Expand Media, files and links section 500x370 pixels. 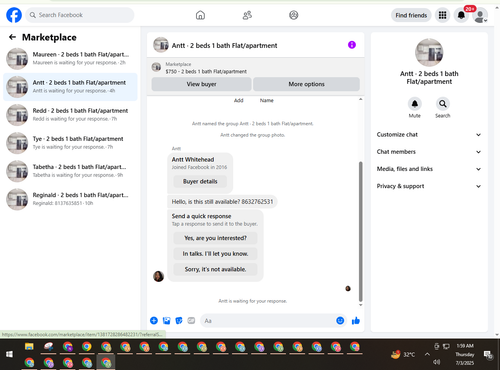(x=429, y=169)
